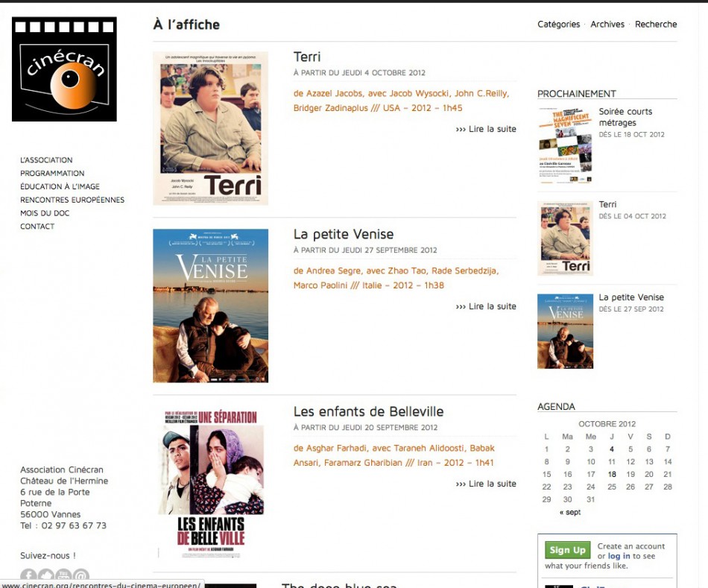The image size is (708, 588).
Task: Select ÉDUCATION À L'IMAGE menu item
Action: (60, 186)
